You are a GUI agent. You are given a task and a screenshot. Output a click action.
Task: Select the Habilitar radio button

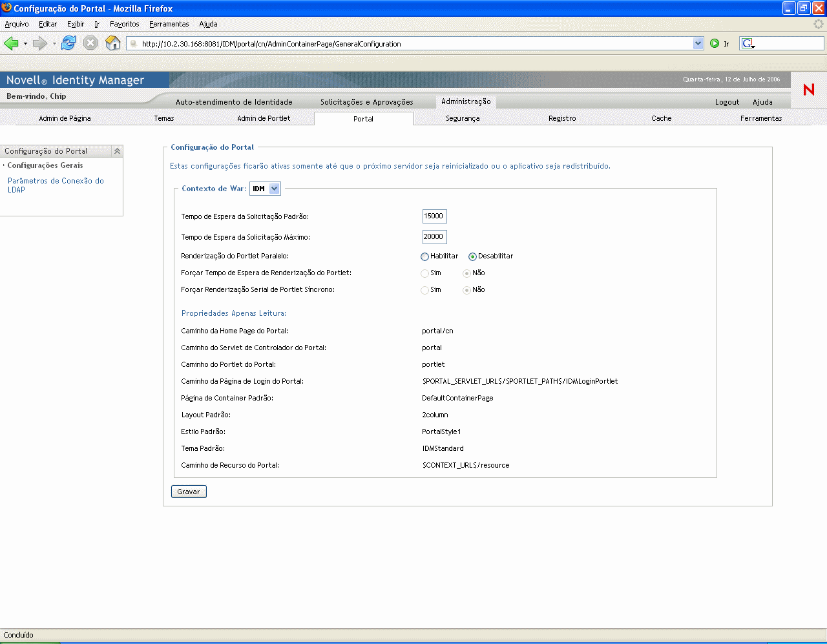[x=424, y=256]
